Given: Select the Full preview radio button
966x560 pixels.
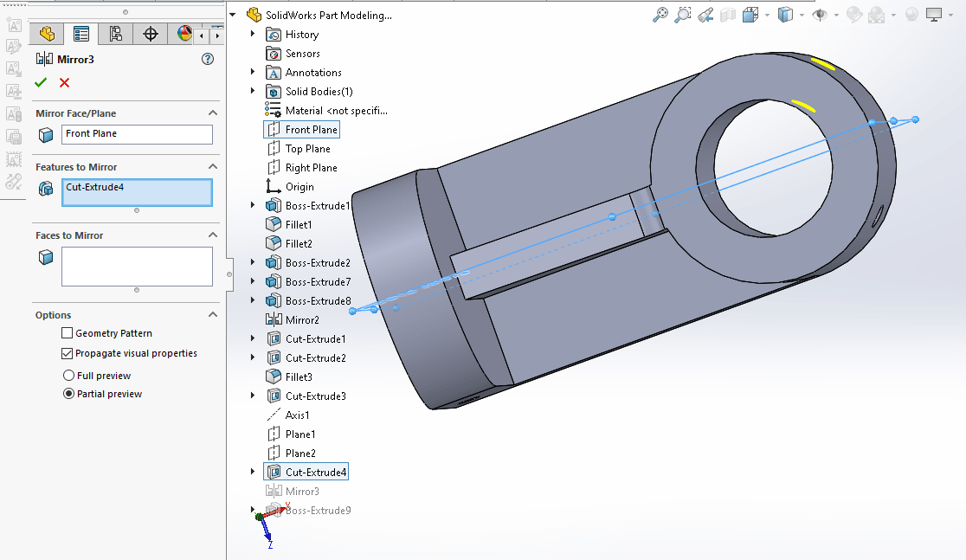Looking at the screenshot, I should click(69, 376).
